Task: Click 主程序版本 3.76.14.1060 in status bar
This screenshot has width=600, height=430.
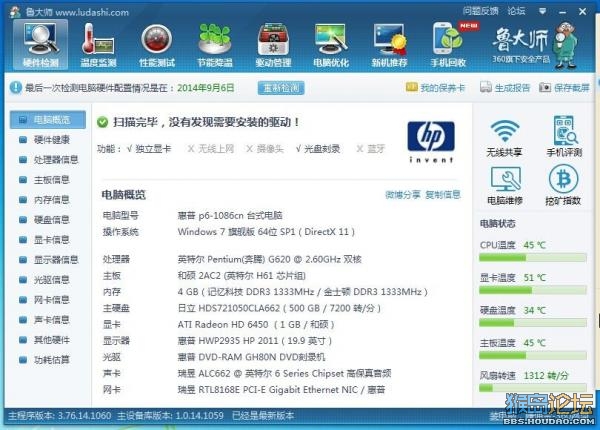Action: click(x=59, y=415)
